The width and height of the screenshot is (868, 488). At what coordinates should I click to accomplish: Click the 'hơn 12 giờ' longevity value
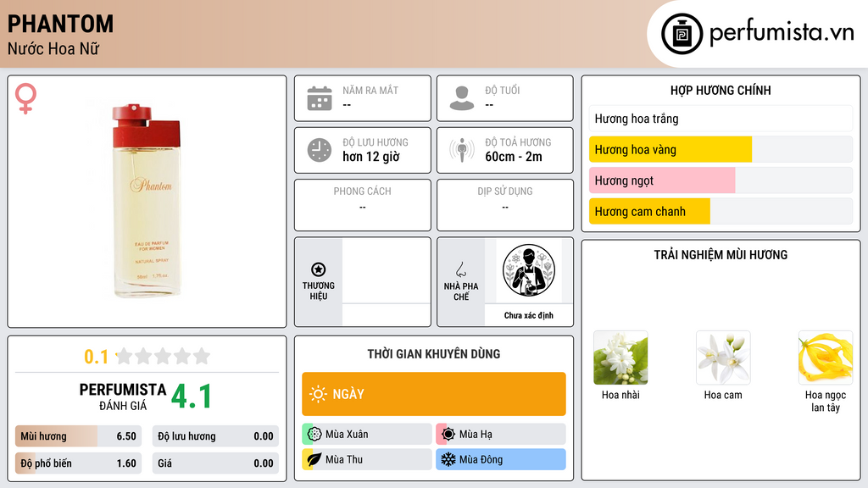[x=371, y=157]
